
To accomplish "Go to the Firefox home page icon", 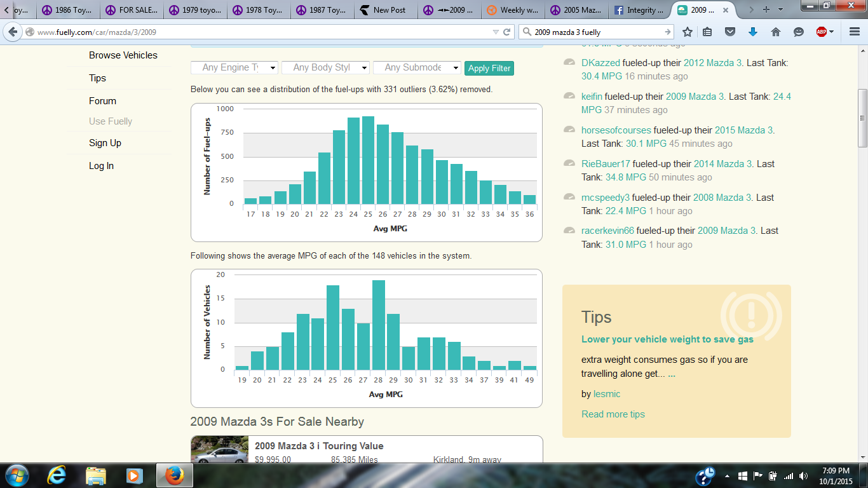I will [776, 32].
